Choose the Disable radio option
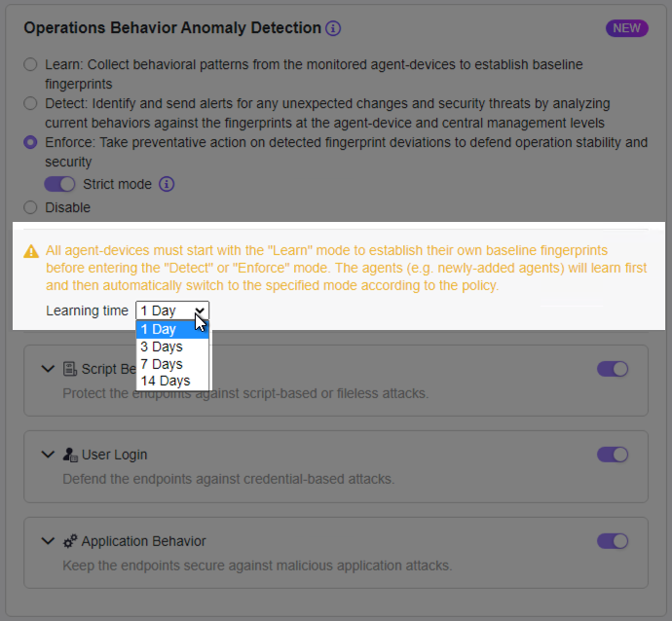This screenshot has width=672, height=621. click(x=30, y=207)
